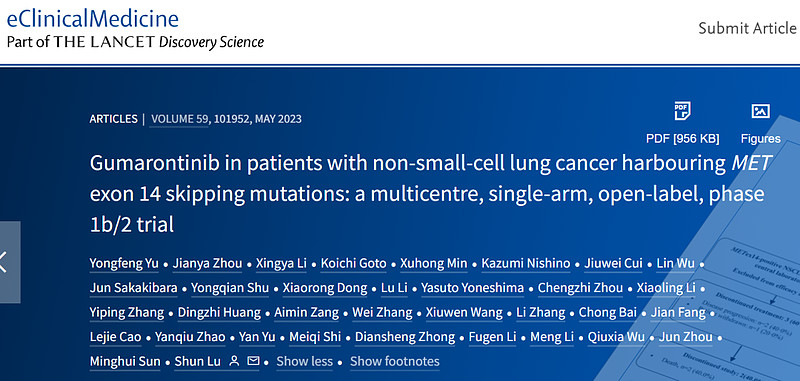Click the previous article arrow on left edge

point(10,262)
